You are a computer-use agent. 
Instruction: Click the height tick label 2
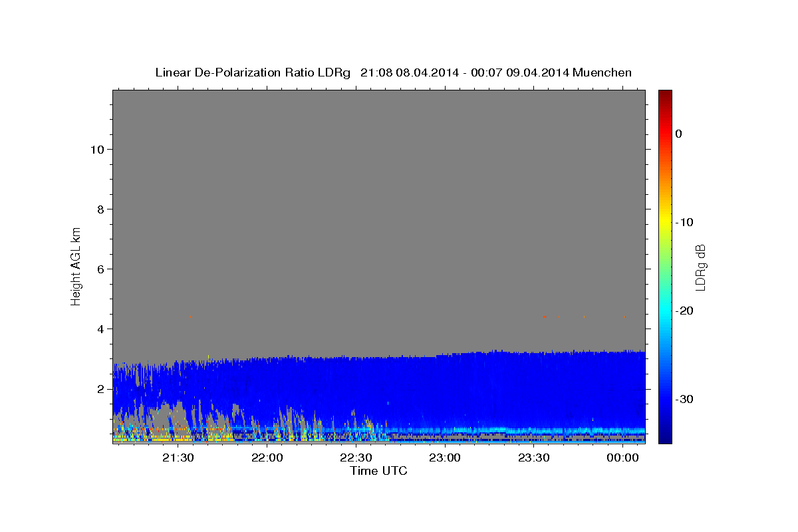coord(100,388)
